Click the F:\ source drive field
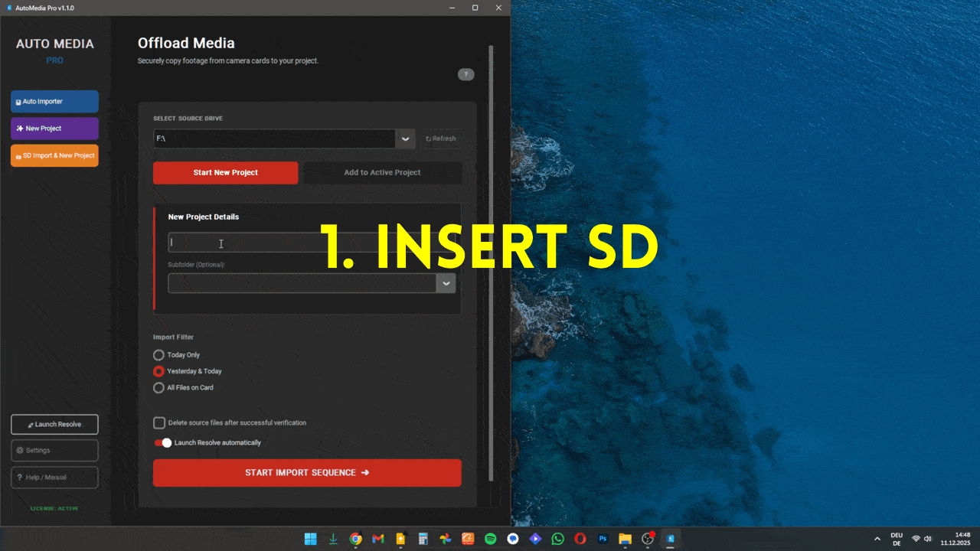This screenshot has height=551, width=980. (274, 139)
